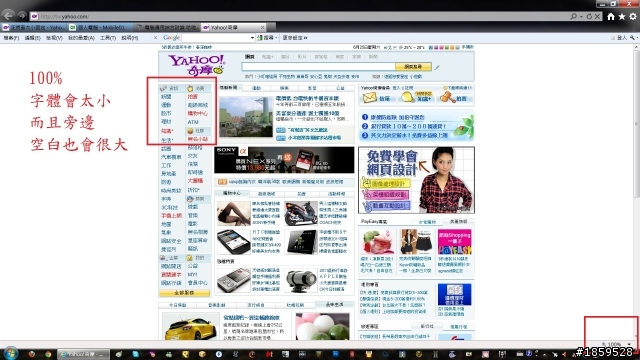Expand the address bar search dropdown arrow

[x=581, y=16]
